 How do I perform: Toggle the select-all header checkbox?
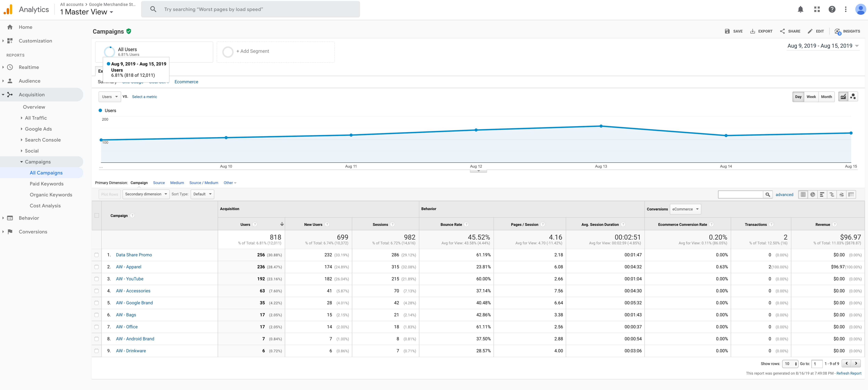(97, 216)
